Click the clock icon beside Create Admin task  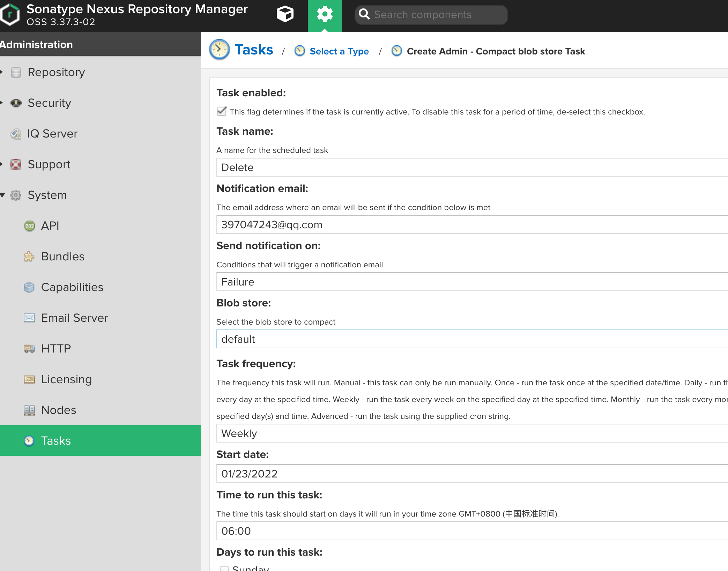(396, 51)
